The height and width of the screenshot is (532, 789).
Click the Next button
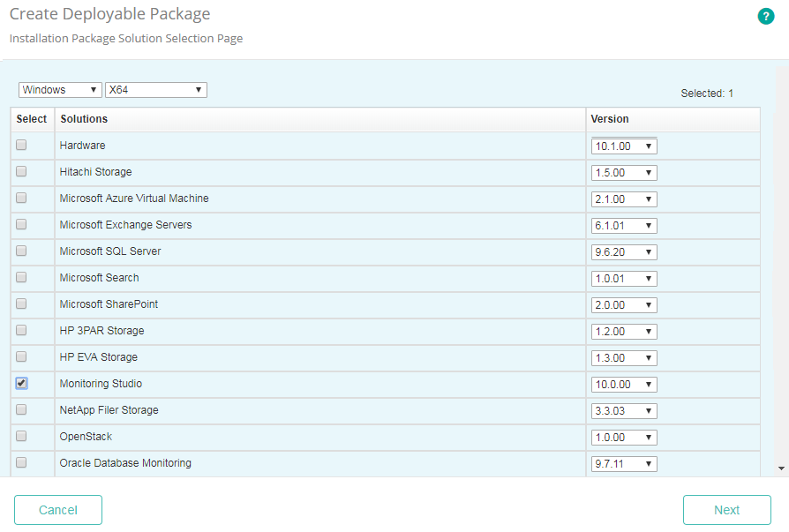[x=726, y=510]
